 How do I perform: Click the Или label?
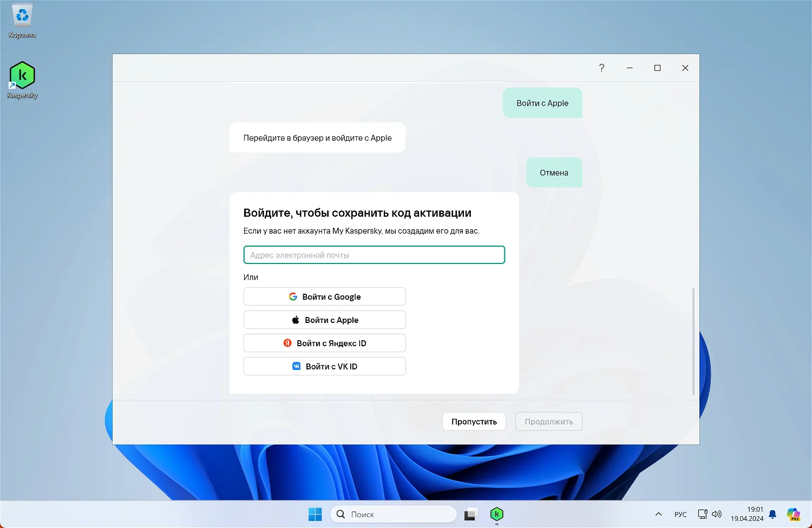click(251, 277)
